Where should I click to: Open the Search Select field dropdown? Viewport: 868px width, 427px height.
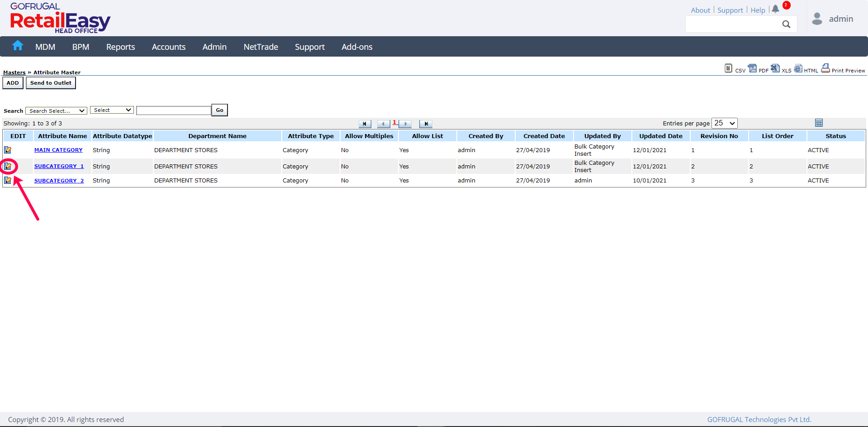click(x=57, y=110)
